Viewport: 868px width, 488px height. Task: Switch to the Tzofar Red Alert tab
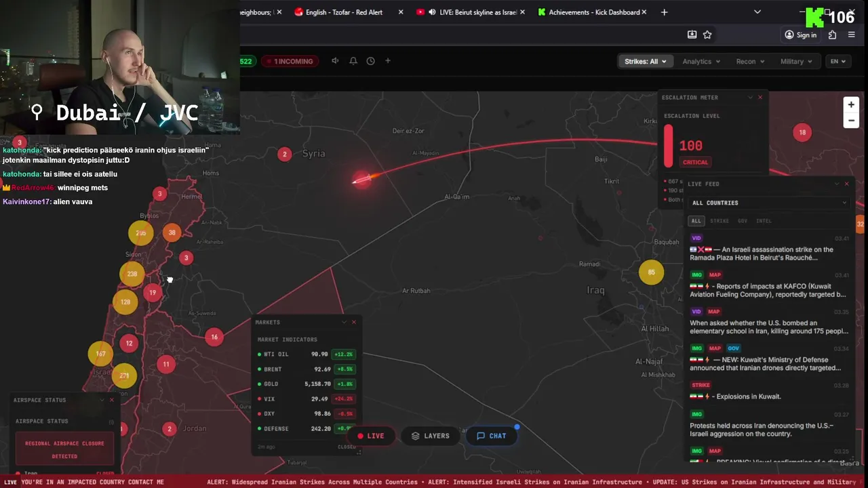pos(344,12)
